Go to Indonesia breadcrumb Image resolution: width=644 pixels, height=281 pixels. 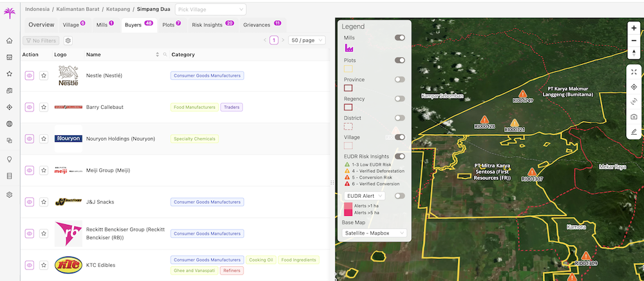point(37,9)
